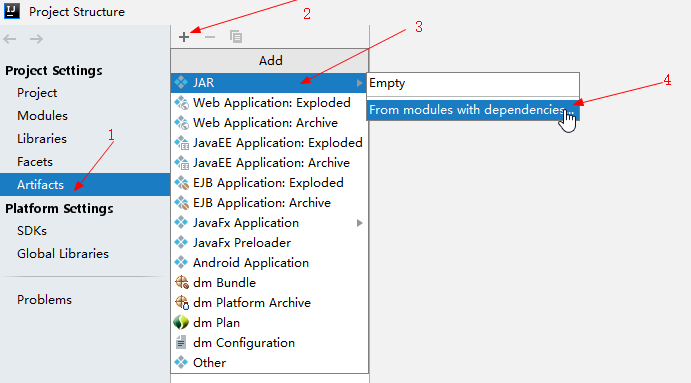Expand the JAR submenu arrow
The image size is (691, 383).
pos(360,83)
